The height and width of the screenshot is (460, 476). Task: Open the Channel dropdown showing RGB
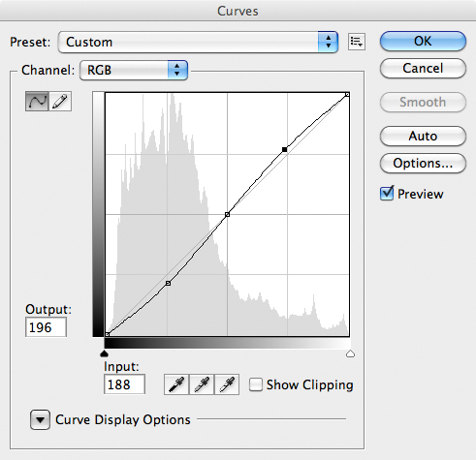click(134, 70)
